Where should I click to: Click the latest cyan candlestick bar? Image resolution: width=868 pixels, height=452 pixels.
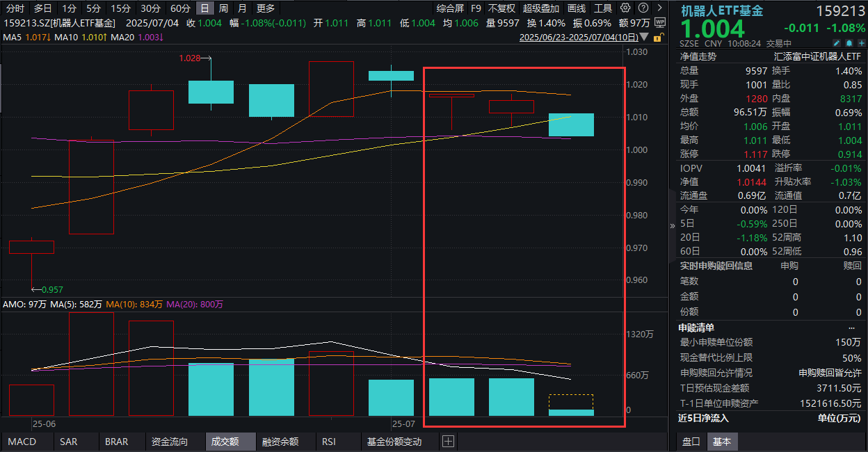tap(571, 124)
